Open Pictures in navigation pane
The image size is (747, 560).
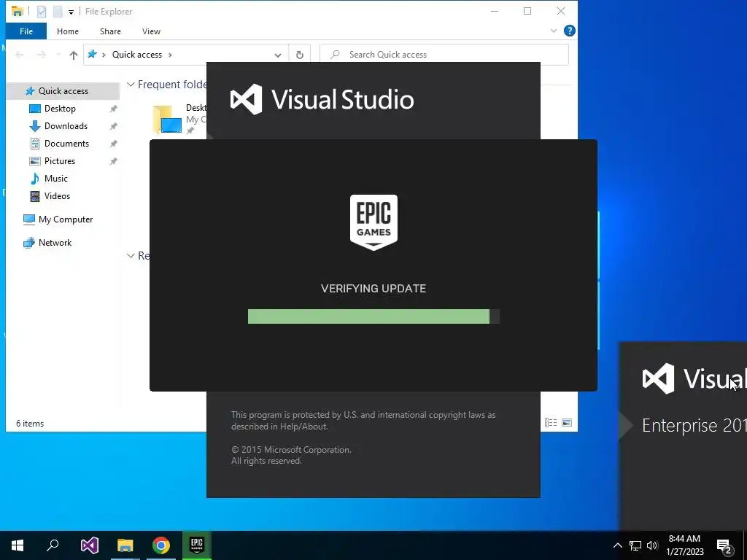[x=60, y=161]
